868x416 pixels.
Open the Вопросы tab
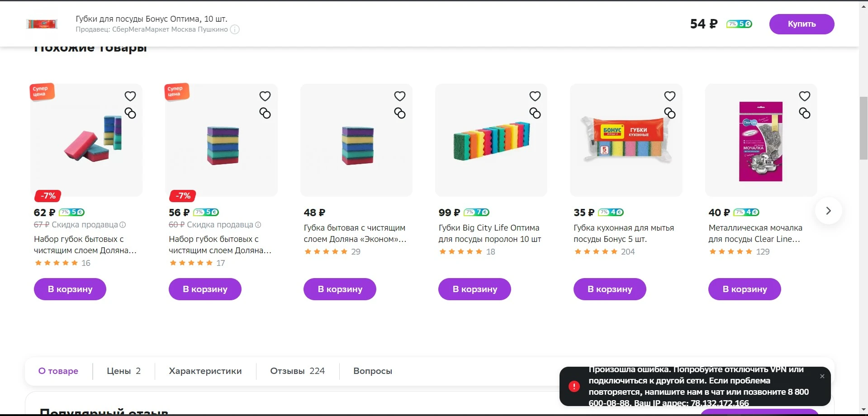[x=373, y=371]
